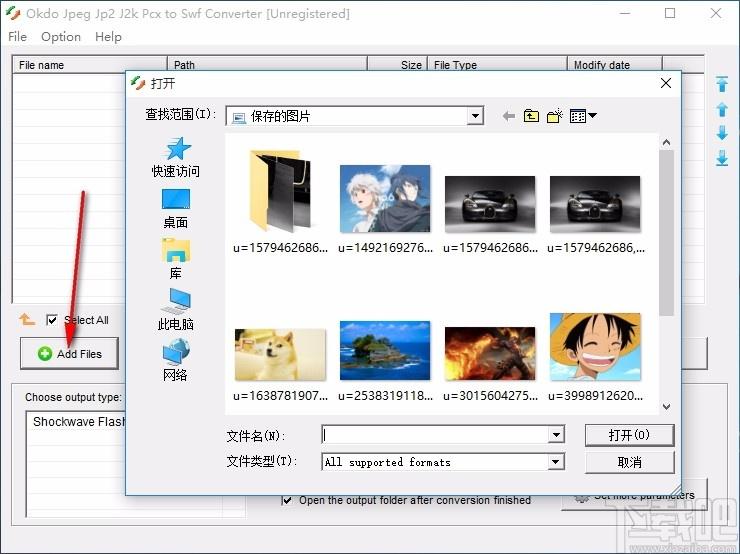Go back using the dialog's back arrow
Viewport: 740px width, 554px height.
point(508,116)
